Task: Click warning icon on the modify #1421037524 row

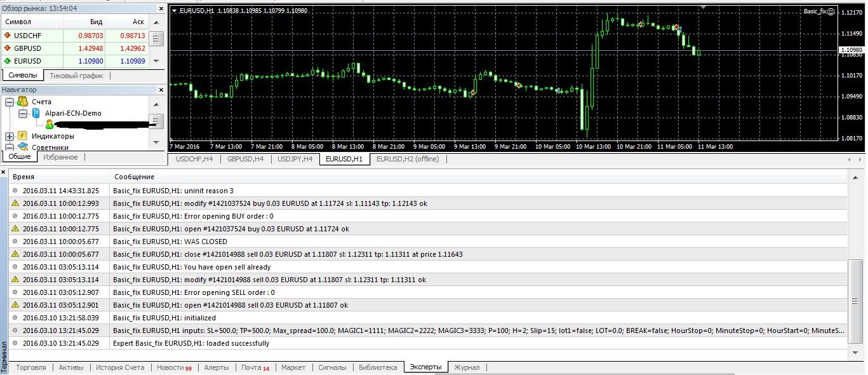Action: 15,203
